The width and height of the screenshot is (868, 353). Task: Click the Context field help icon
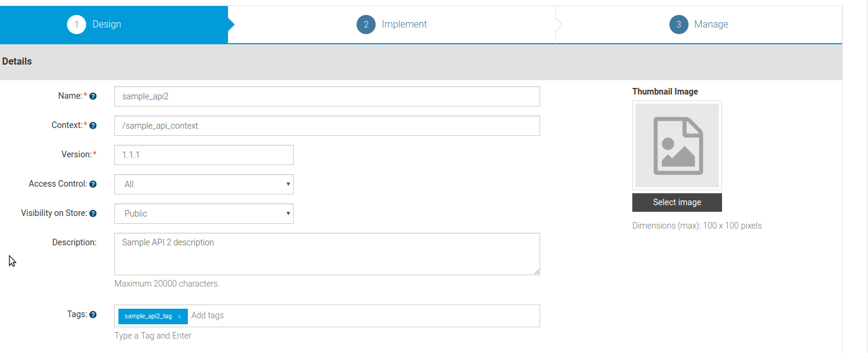94,125
